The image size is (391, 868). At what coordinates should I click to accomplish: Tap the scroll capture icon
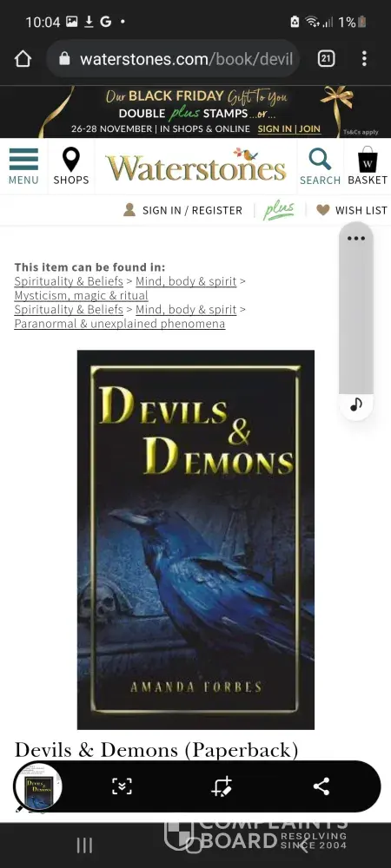tap(122, 786)
